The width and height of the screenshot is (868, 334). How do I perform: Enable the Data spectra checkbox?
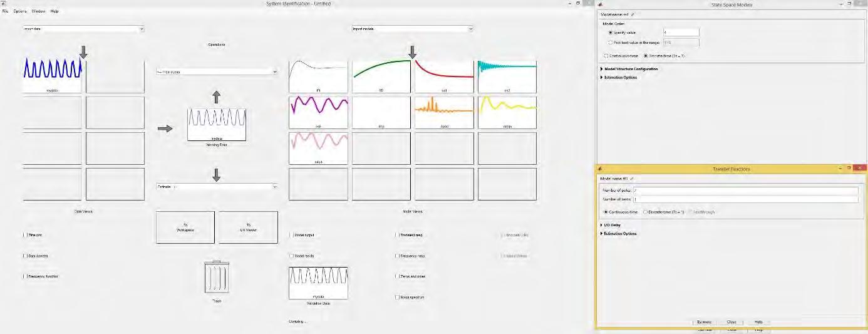(25, 256)
